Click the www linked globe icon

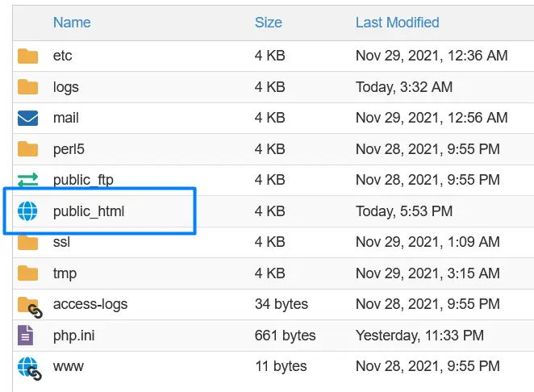tap(28, 368)
